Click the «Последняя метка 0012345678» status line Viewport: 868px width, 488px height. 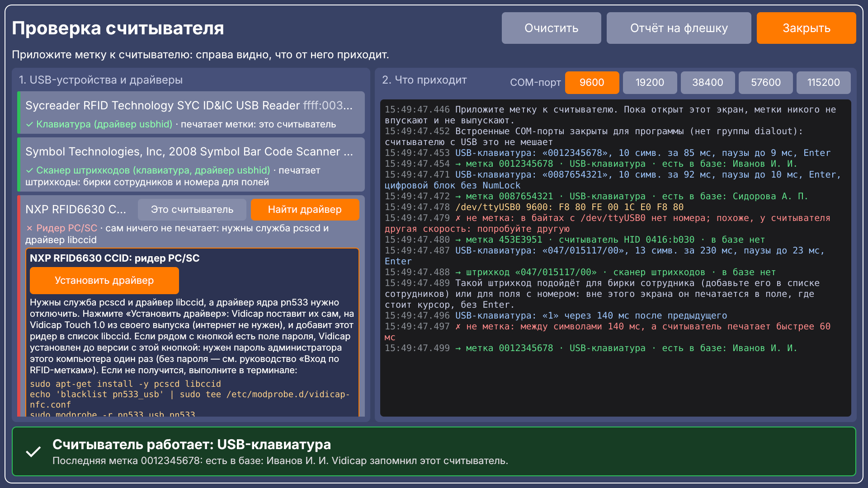tap(280, 460)
